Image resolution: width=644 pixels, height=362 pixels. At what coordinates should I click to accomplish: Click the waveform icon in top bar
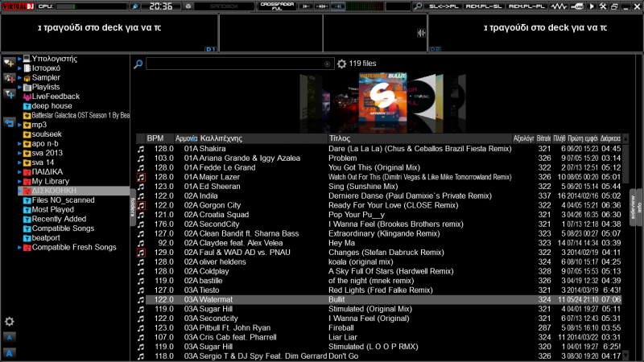pos(558,6)
